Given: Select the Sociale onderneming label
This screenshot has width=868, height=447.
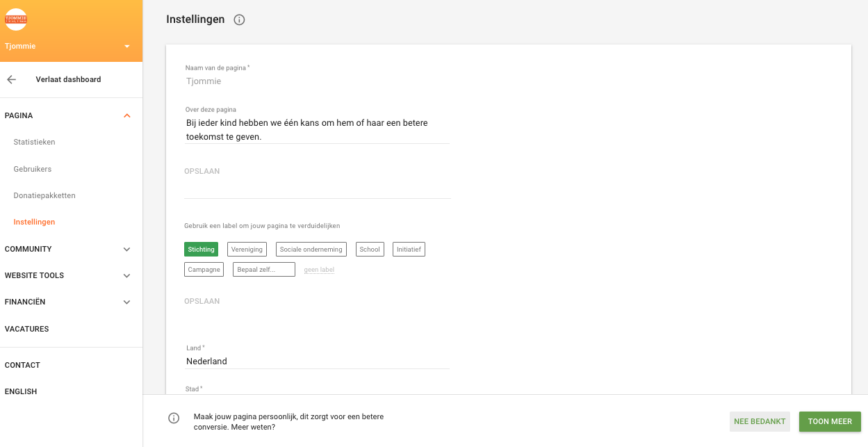Looking at the screenshot, I should (311, 249).
